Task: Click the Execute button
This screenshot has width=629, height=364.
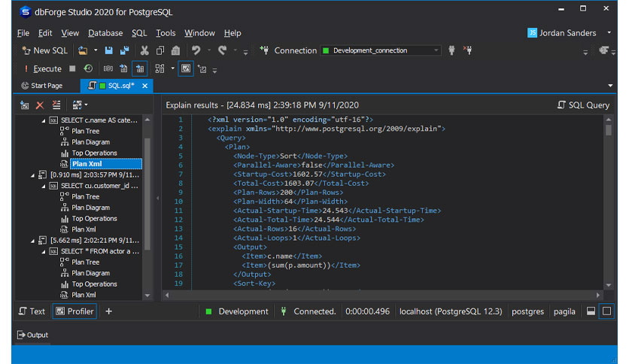Action: [43, 69]
